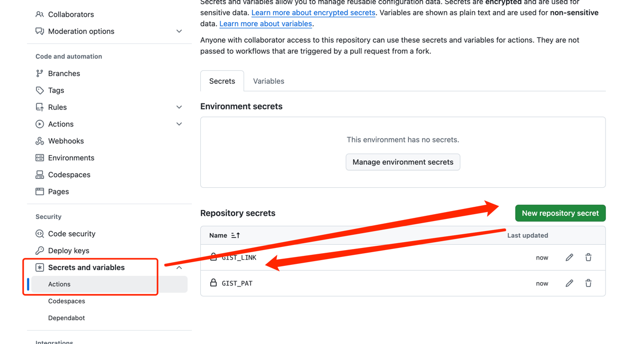Delete GIST_PAT secret using trash icon
644x344 pixels.
click(x=588, y=283)
